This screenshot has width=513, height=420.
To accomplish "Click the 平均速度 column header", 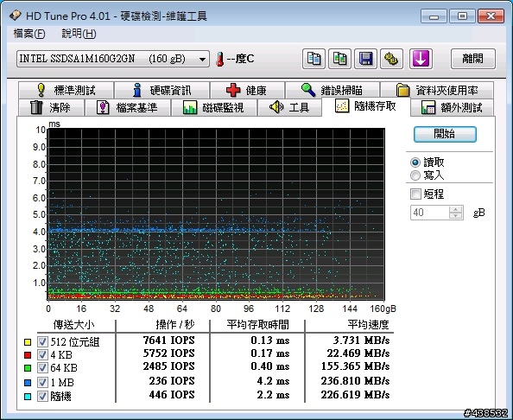I will click(368, 325).
